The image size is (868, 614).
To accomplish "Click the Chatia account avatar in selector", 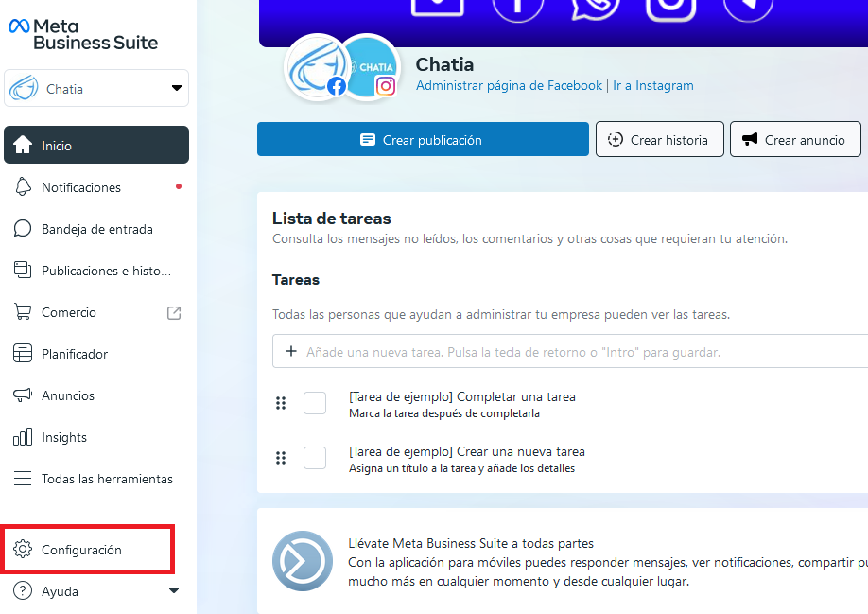I will (24, 88).
